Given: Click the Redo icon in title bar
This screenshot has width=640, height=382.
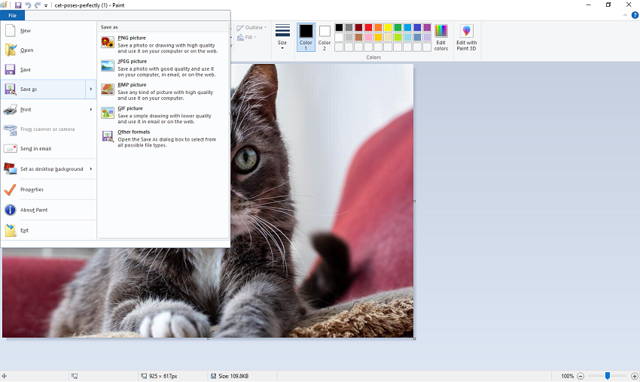Looking at the screenshot, I should coord(38,5).
